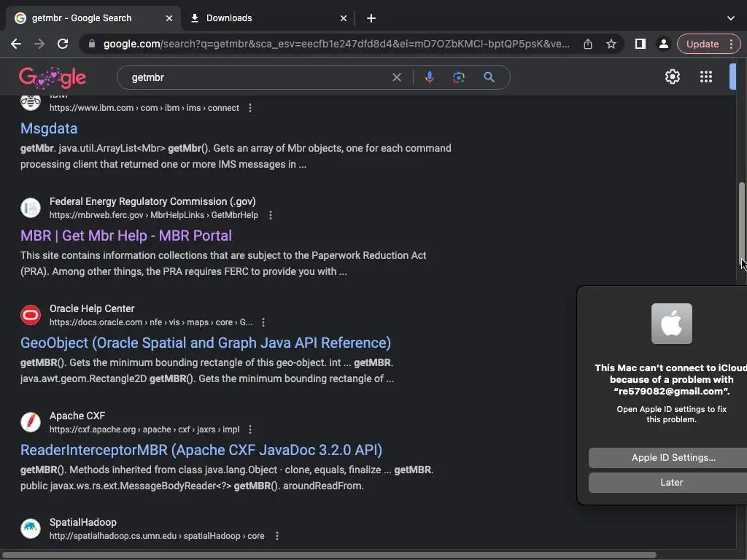The image size is (747, 560).
Task: Open the Msgdata search result
Action: [x=49, y=128]
